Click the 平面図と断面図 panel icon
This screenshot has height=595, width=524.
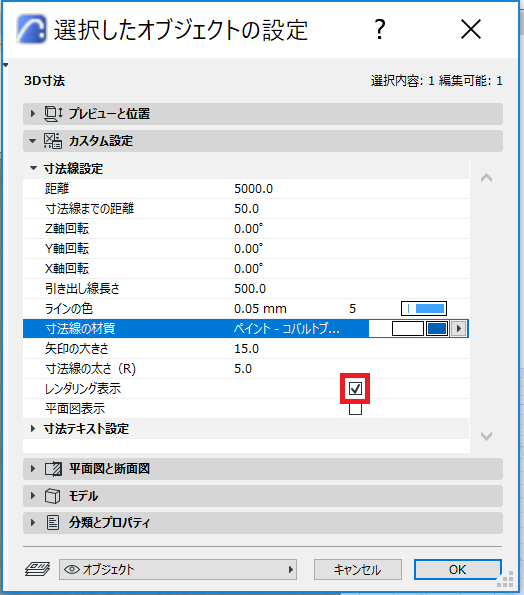tap(53, 469)
